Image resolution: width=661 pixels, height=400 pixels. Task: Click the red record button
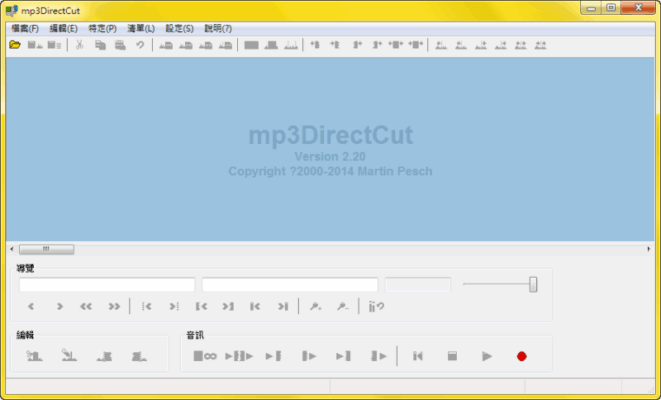[522, 357]
